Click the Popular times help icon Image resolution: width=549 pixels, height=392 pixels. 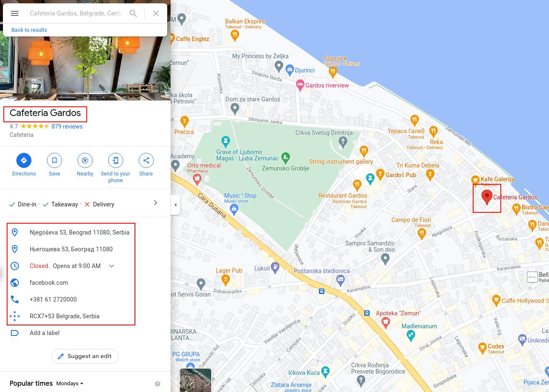(x=158, y=384)
